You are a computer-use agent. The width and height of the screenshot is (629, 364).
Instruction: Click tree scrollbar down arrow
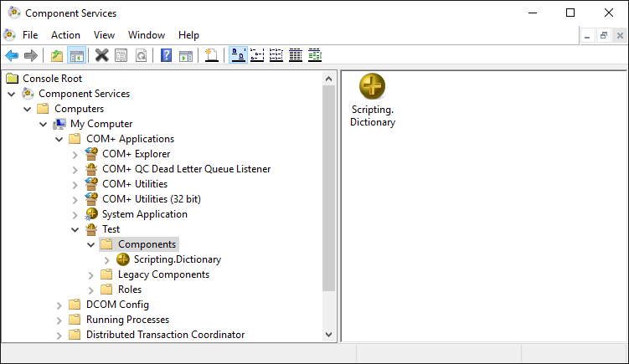click(x=328, y=335)
